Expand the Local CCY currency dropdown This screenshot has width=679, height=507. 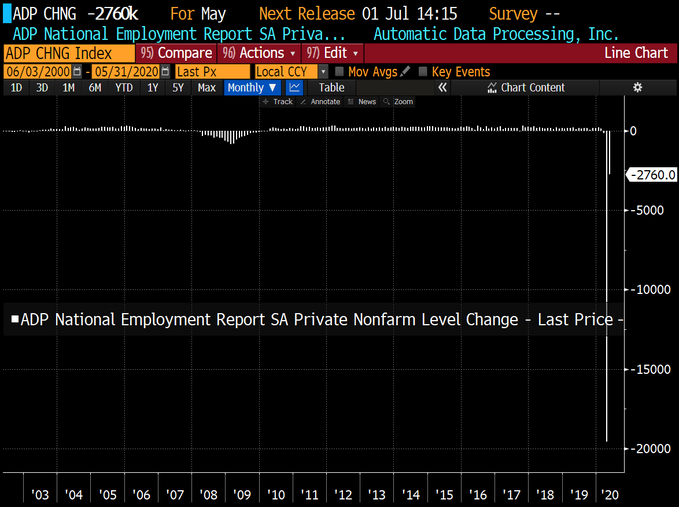coord(323,71)
